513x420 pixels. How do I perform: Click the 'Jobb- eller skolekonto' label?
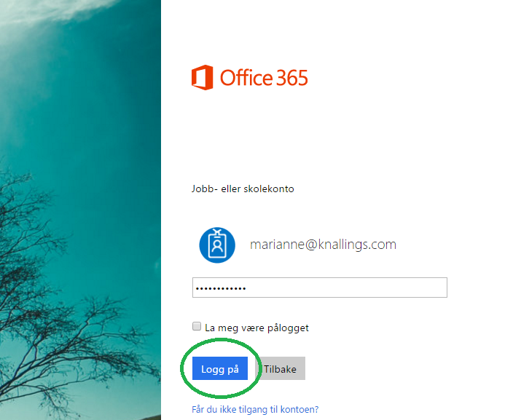pos(243,189)
